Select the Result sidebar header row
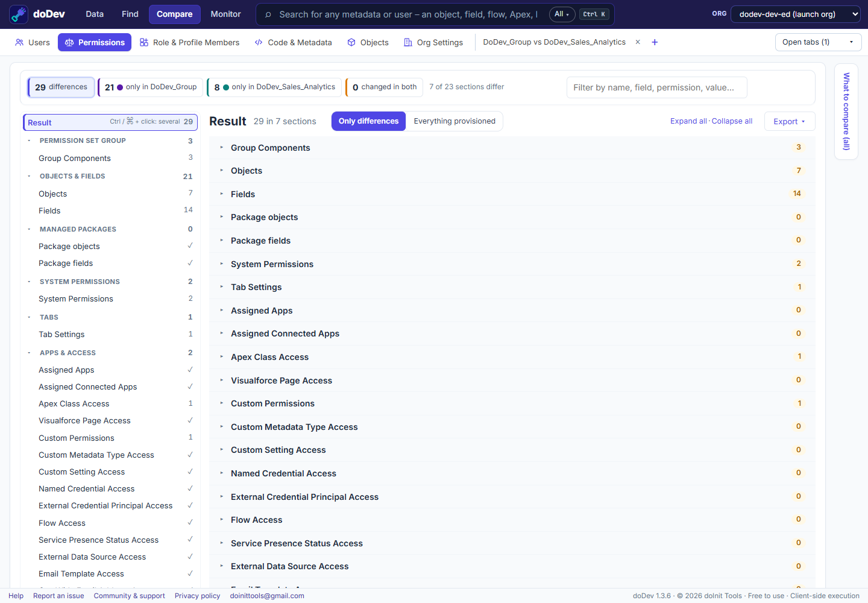Screen dimensions: 868x603 [110, 122]
